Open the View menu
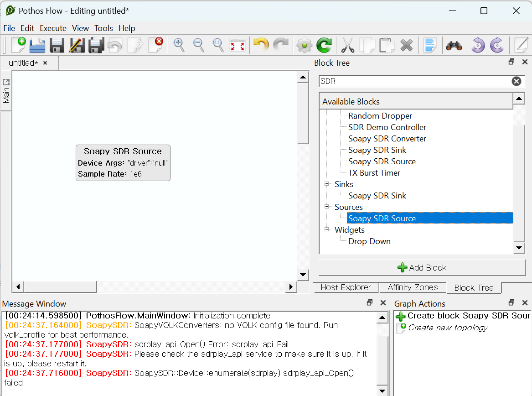This screenshot has height=396, width=532. 80,28
